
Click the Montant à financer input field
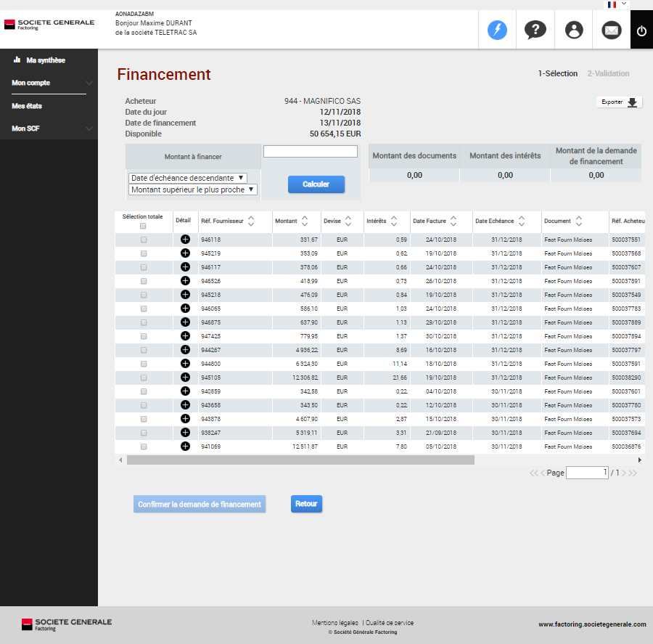point(311,152)
